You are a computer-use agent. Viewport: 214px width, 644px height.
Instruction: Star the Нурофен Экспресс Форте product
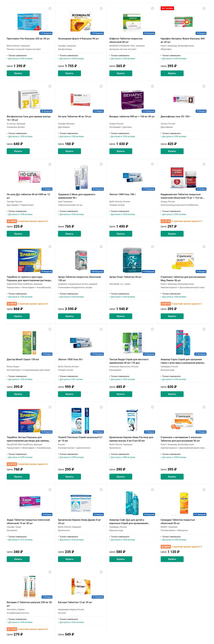click(204, 8)
